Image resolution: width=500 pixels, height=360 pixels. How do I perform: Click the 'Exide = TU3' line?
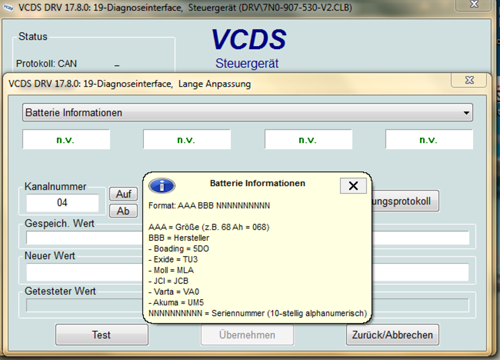pos(173,259)
